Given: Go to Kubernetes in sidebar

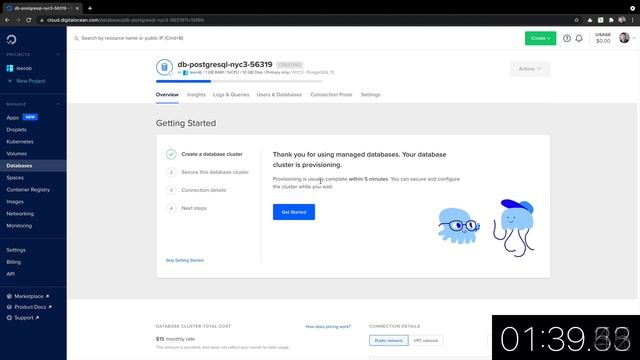Looking at the screenshot, I should click(20, 142).
